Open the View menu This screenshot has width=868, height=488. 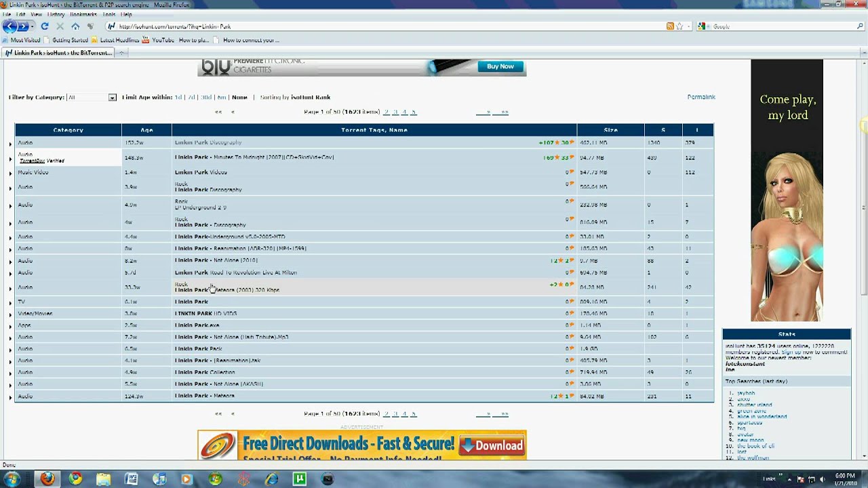pos(37,14)
